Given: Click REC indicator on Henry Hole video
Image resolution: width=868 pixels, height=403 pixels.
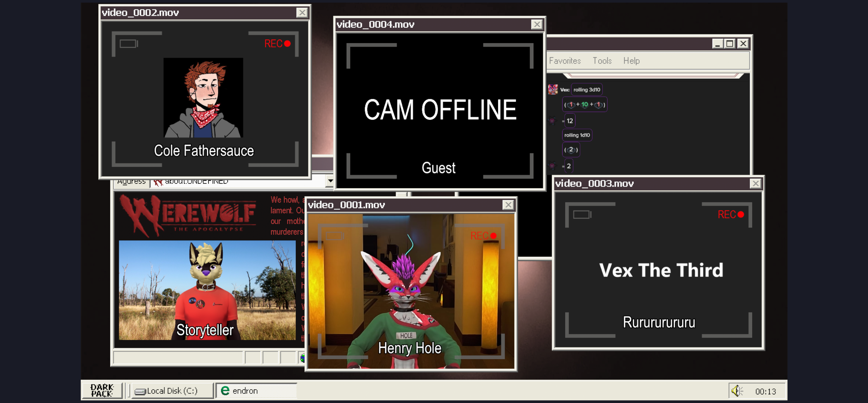Looking at the screenshot, I should coord(483,236).
